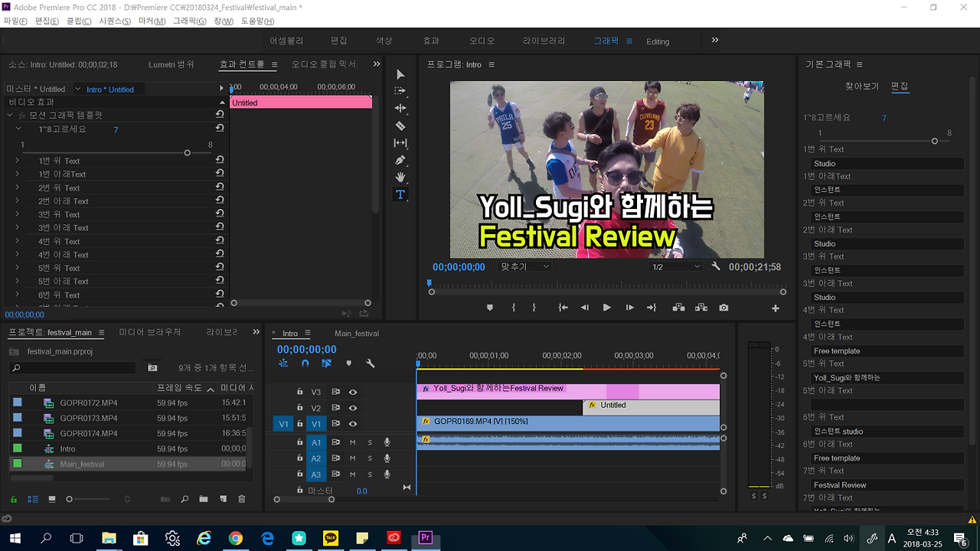Step forward one frame

click(629, 308)
